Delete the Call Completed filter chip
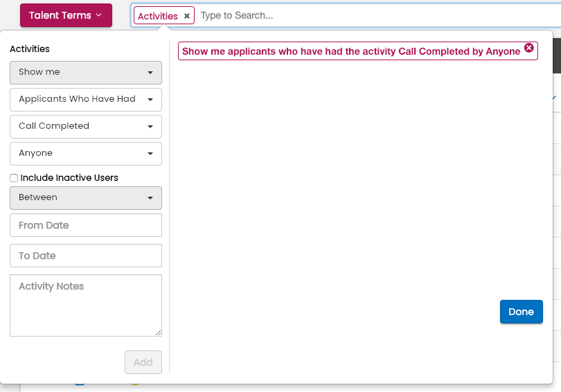561x392 pixels. click(x=529, y=48)
